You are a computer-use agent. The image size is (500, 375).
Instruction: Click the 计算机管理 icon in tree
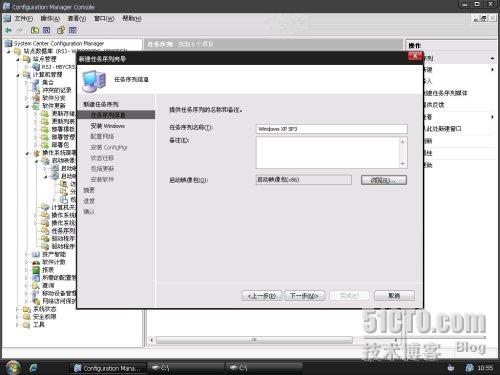point(27,74)
